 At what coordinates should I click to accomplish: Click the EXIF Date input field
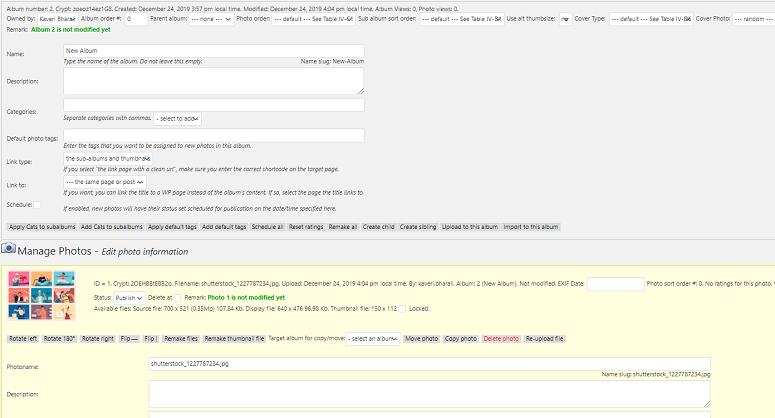click(x=615, y=284)
